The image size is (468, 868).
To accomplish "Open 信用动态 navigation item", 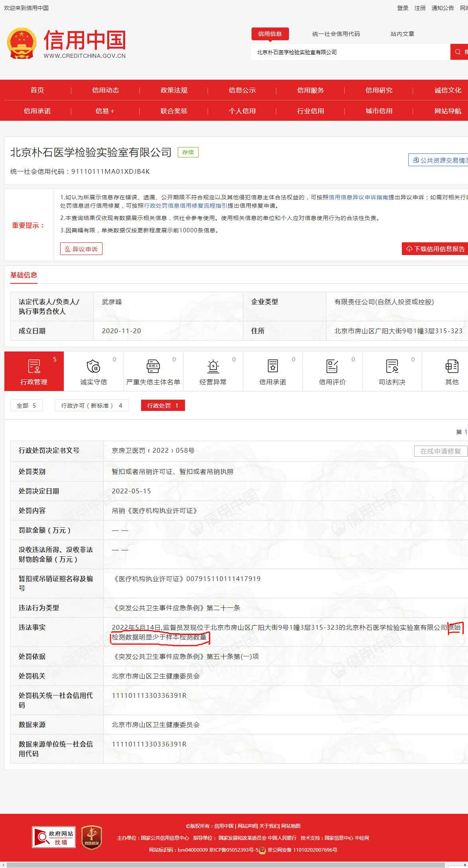I will click(106, 90).
